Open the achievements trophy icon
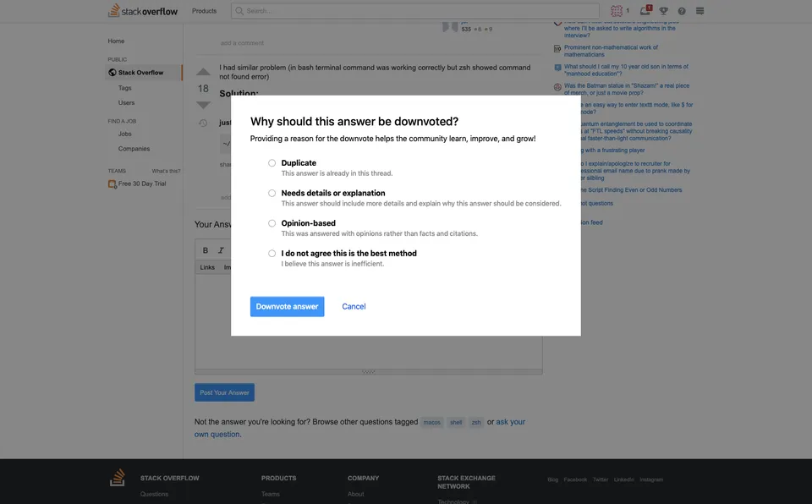This screenshot has height=504, width=812. click(x=663, y=11)
